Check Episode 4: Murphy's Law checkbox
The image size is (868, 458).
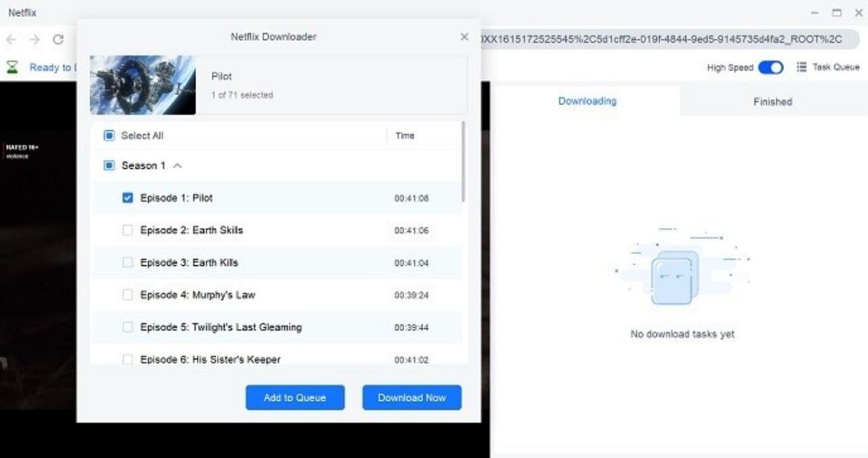(127, 294)
